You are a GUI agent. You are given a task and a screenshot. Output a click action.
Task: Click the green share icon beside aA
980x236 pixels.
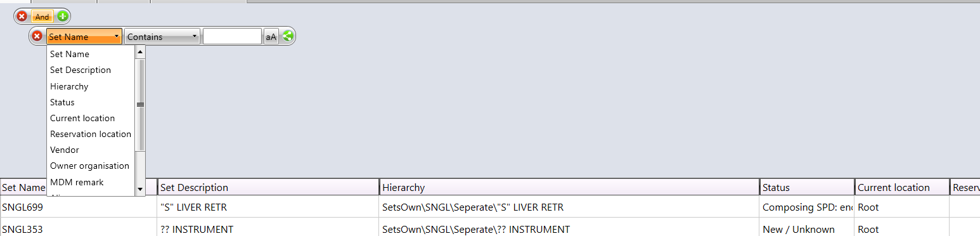288,36
